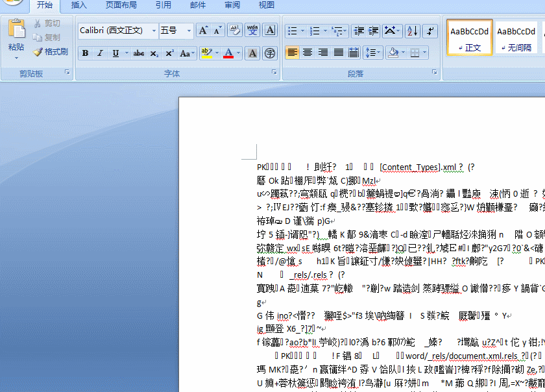Apply text highlight color
Image resolution: width=545 pixels, height=392 pixels.
coord(206,53)
